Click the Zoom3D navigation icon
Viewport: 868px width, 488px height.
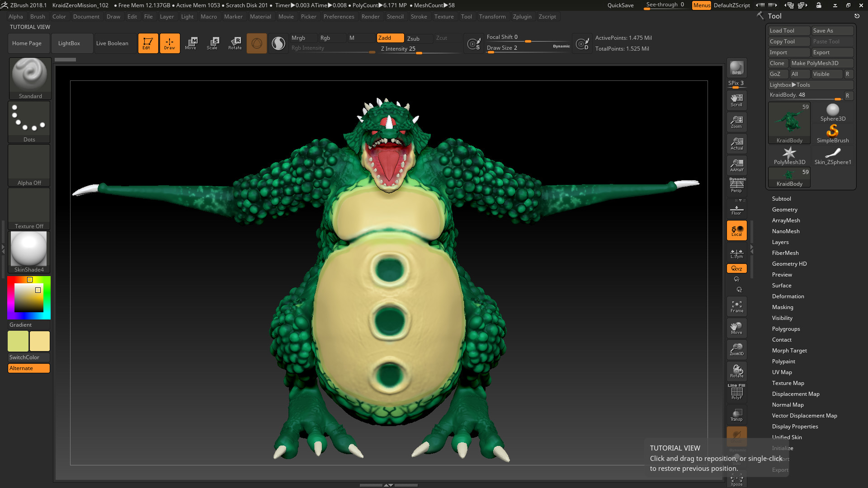point(736,349)
